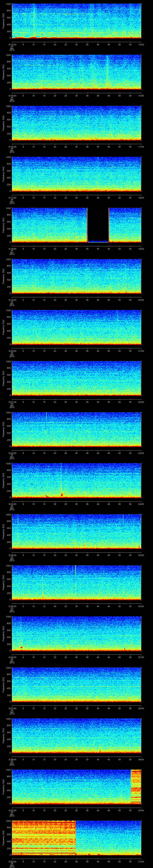Click the "5:20:00" start time label
Viewport: 153px width, 868px height.
(x=12, y=351)
